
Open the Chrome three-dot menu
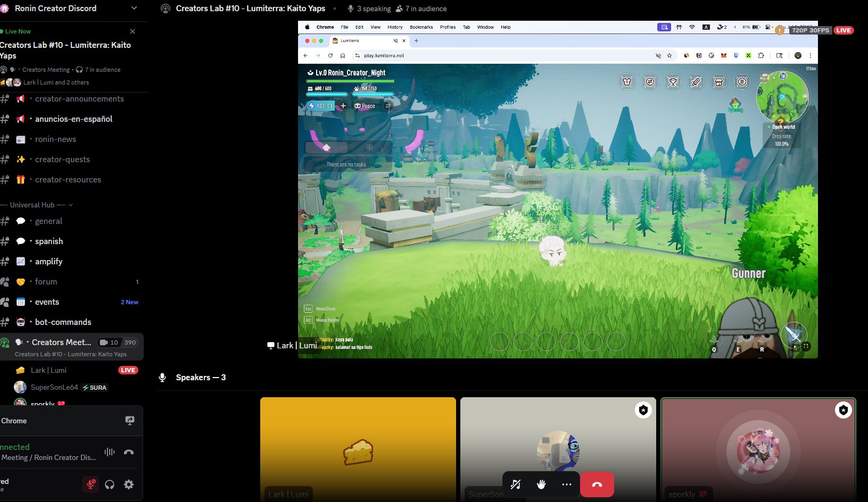point(811,55)
